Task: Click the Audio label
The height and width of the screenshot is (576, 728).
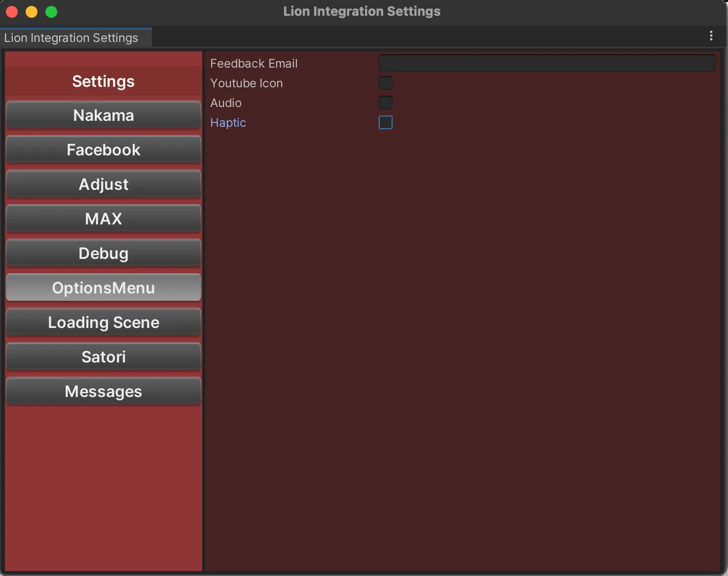Action: (226, 103)
